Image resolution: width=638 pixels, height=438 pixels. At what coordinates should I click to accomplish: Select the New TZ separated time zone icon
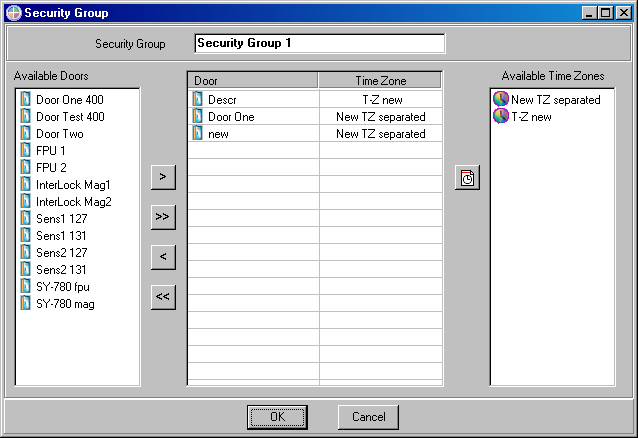pos(500,100)
